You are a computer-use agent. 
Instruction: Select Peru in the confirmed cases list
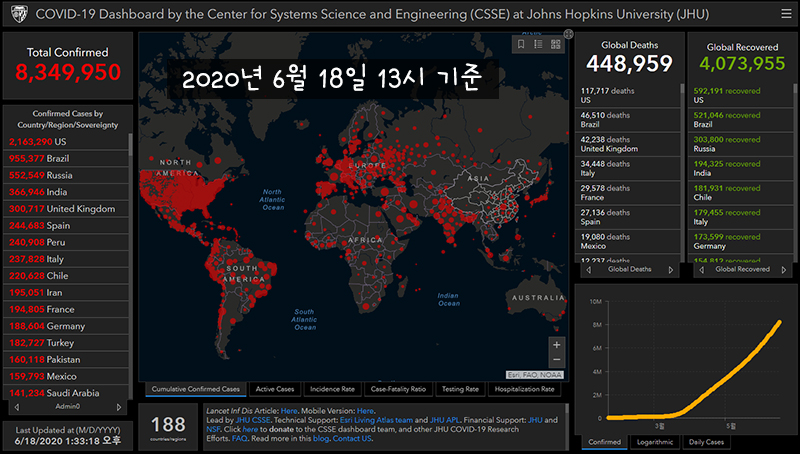click(66, 242)
